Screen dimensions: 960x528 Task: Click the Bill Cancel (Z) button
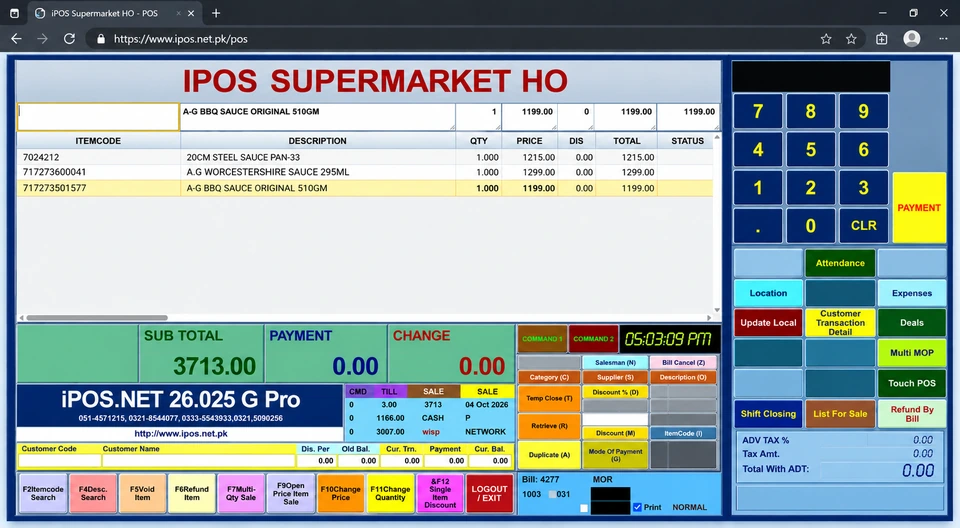pyautogui.click(x=683, y=363)
